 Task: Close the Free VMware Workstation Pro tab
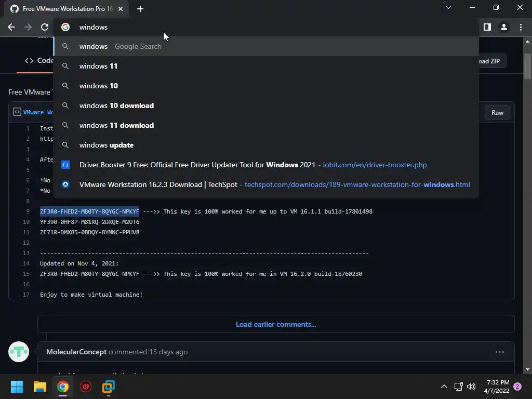point(121,9)
